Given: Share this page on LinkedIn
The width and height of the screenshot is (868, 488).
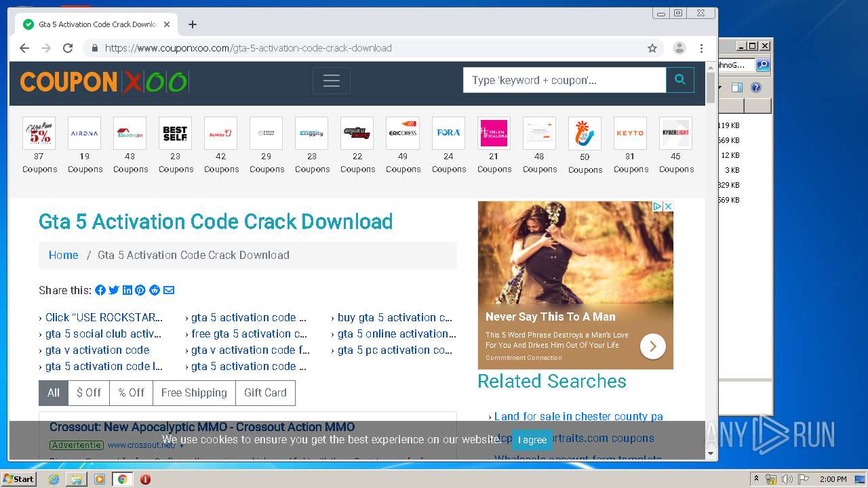Looking at the screenshot, I should [127, 290].
